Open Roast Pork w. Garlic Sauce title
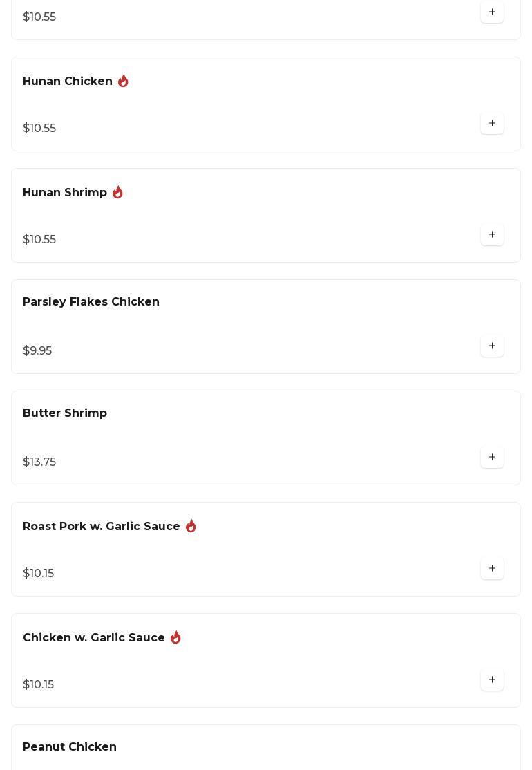Image resolution: width=532 pixels, height=770 pixels. click(x=102, y=526)
